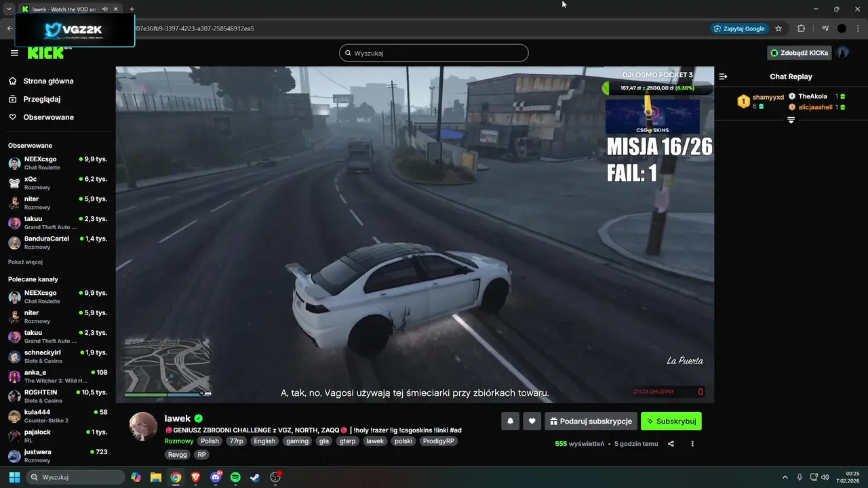Click the lawek channel name
Image resolution: width=868 pixels, height=488 pixels.
tap(178, 418)
